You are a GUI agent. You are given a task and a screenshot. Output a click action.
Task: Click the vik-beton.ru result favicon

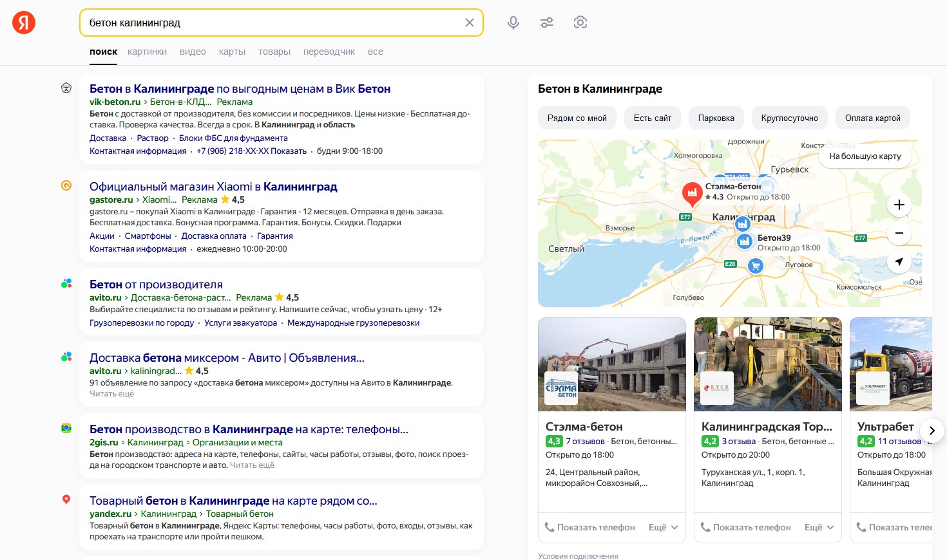[66, 88]
